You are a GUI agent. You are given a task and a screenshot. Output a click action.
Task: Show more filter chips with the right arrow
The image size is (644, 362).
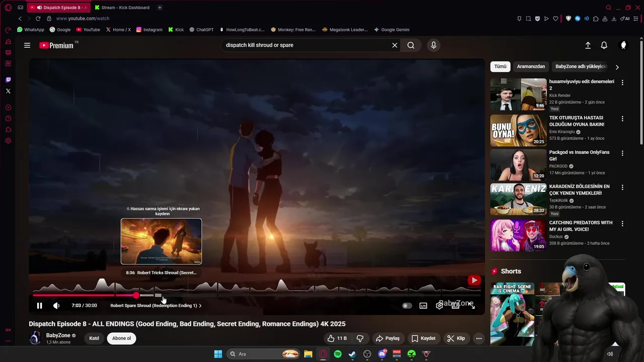617,67
